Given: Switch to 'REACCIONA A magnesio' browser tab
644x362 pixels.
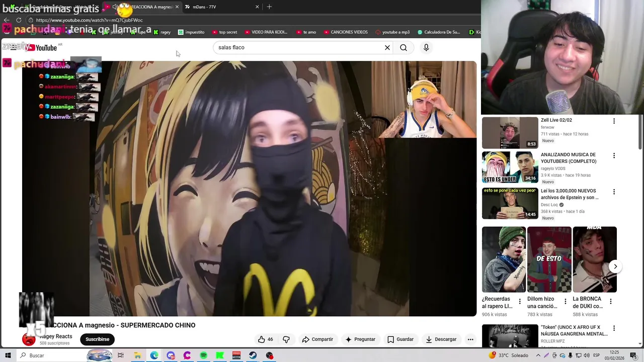Looking at the screenshot, I should [x=141, y=7].
